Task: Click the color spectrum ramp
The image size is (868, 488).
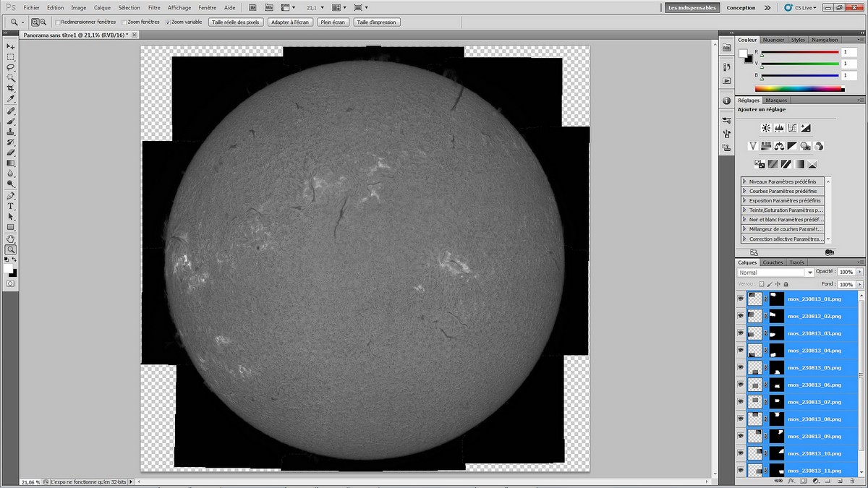Action: pyautogui.click(x=799, y=89)
